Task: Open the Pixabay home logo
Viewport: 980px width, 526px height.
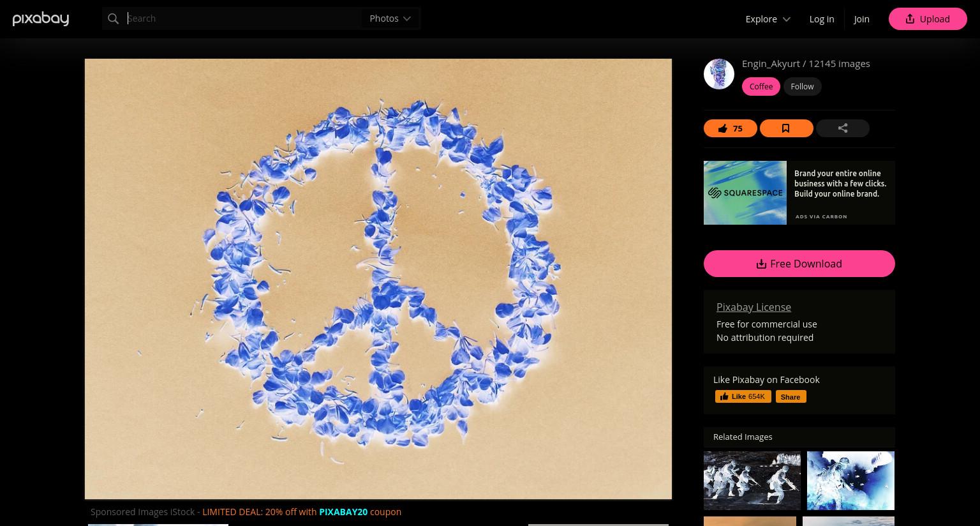Action: point(41,19)
